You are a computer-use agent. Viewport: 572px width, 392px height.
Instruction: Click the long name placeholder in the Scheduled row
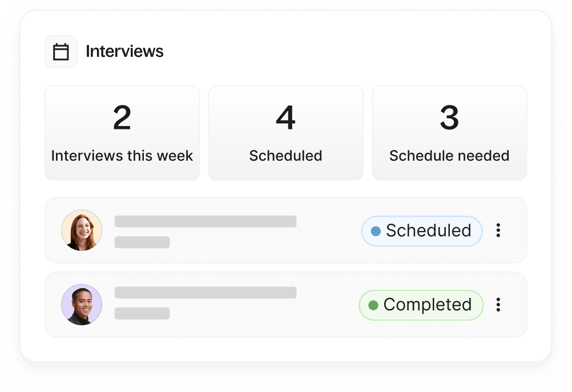tap(206, 221)
